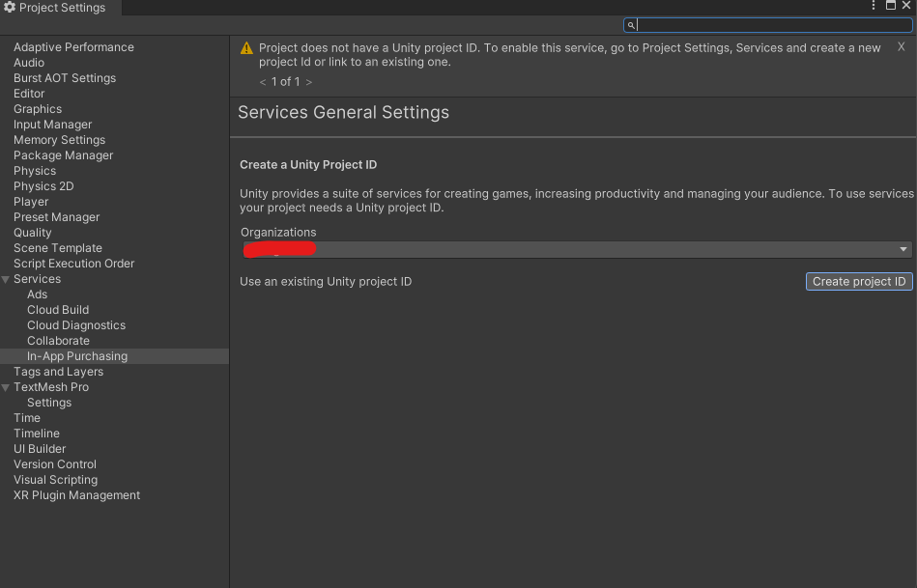This screenshot has height=588, width=917.
Task: Open Scene Template settings
Action: (x=57, y=248)
